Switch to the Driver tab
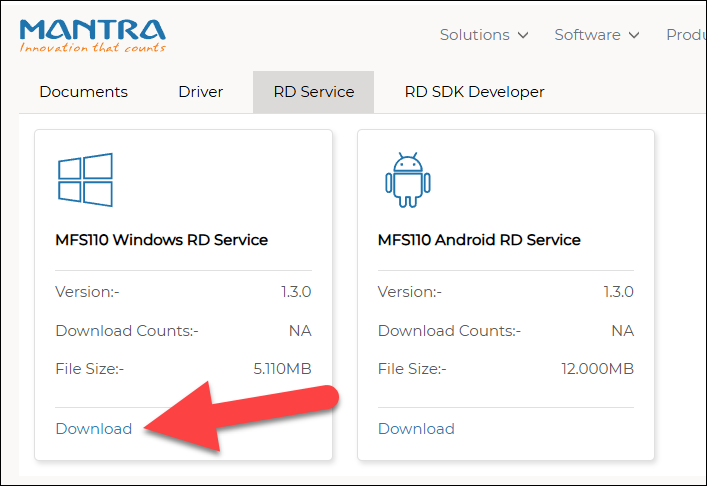The width and height of the screenshot is (707, 486). point(201,92)
